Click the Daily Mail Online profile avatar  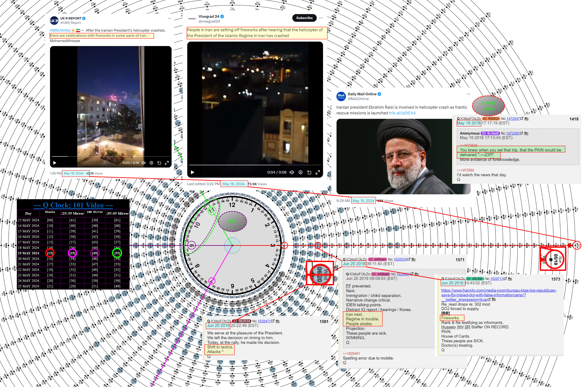click(x=341, y=96)
